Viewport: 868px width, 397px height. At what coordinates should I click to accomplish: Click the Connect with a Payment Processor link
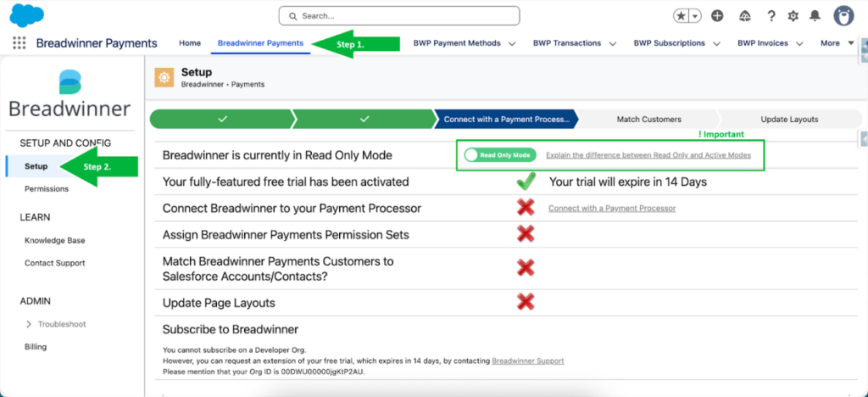point(612,208)
